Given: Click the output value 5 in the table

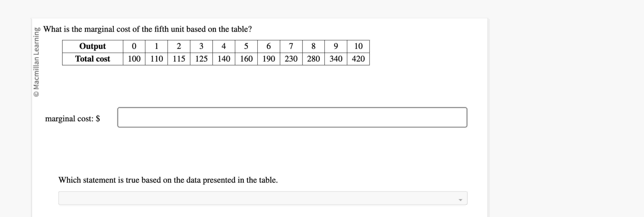Looking at the screenshot, I should pyautogui.click(x=246, y=46).
